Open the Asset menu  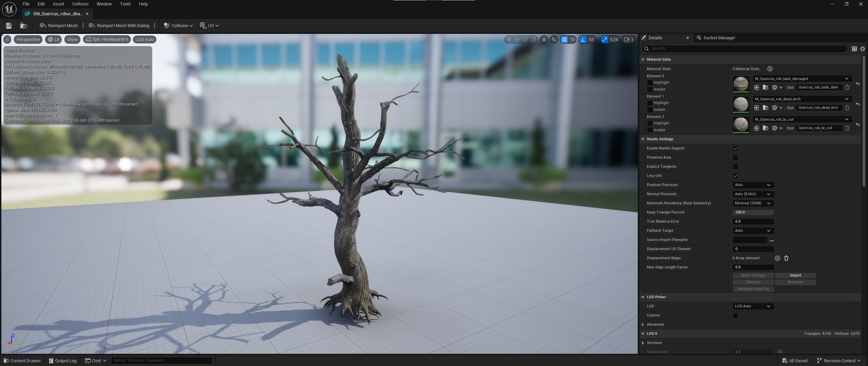point(58,4)
